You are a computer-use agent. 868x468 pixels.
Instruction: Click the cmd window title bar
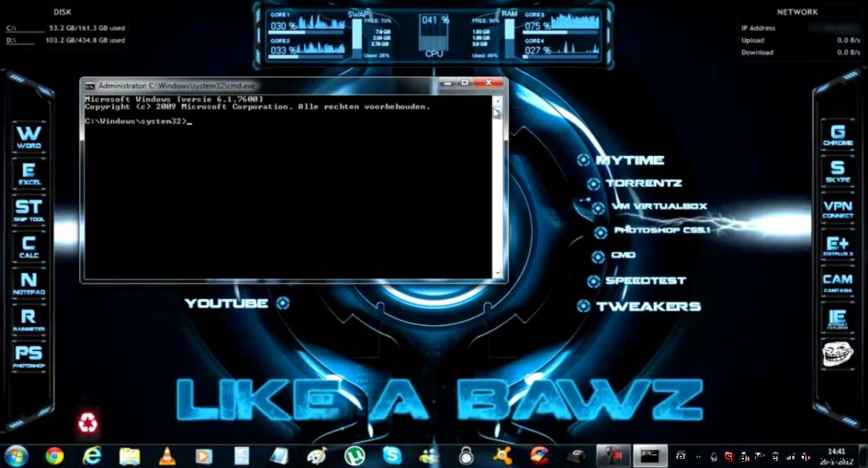coord(260,85)
